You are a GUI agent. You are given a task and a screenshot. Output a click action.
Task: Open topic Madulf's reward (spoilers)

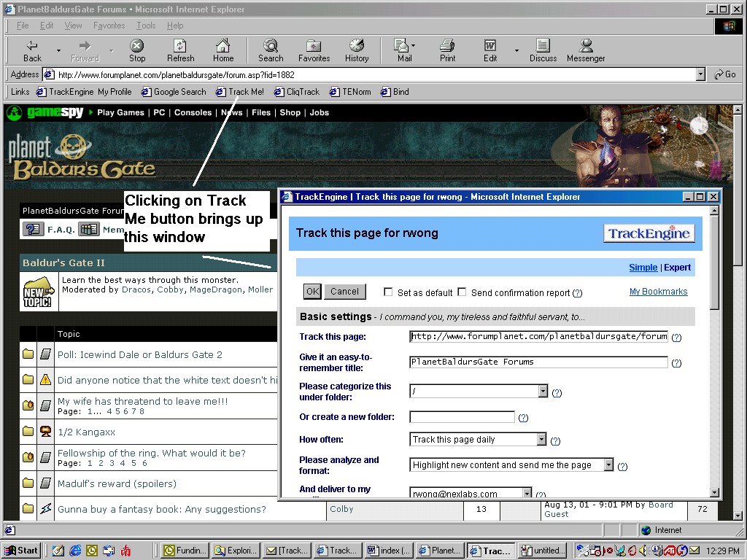(117, 484)
